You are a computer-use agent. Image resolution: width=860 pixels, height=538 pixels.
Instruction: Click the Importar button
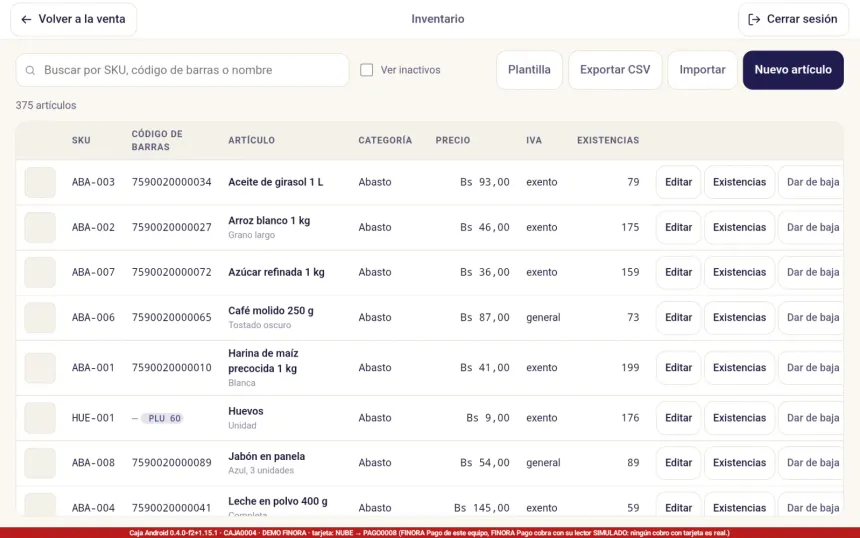click(702, 70)
